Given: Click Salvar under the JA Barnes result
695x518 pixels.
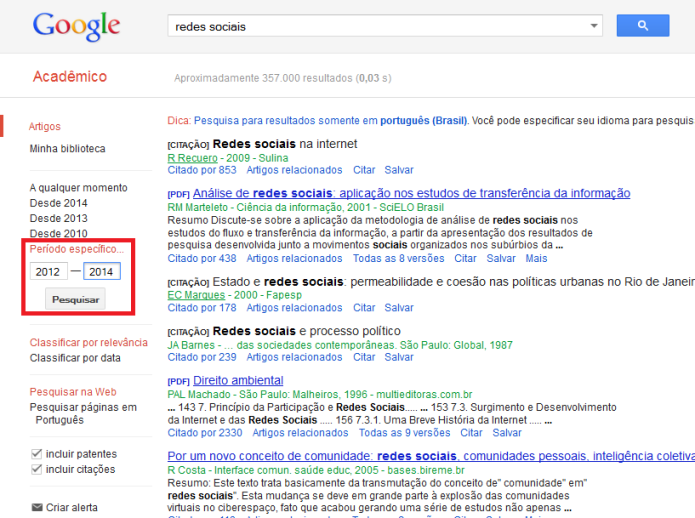Looking at the screenshot, I should pyautogui.click(x=399, y=357).
